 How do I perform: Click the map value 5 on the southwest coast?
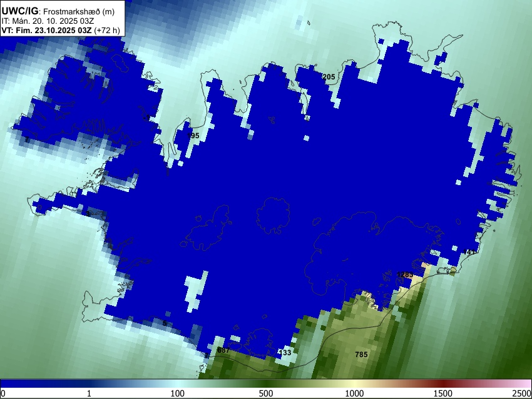(x=165, y=323)
